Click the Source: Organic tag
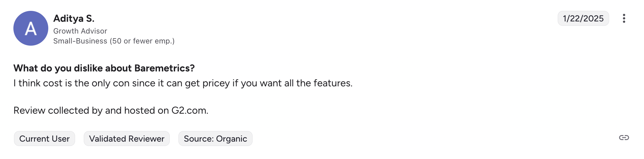Screen dimensions: 644x159 (215, 139)
